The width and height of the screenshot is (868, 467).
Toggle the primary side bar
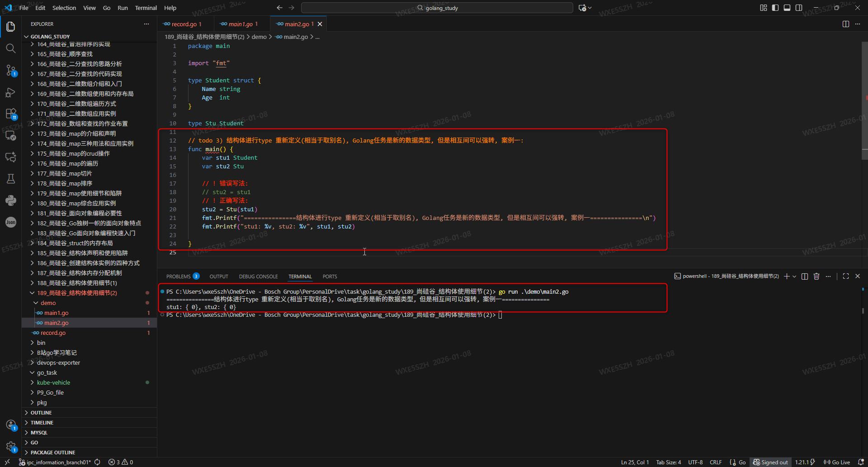pyautogui.click(x=775, y=8)
